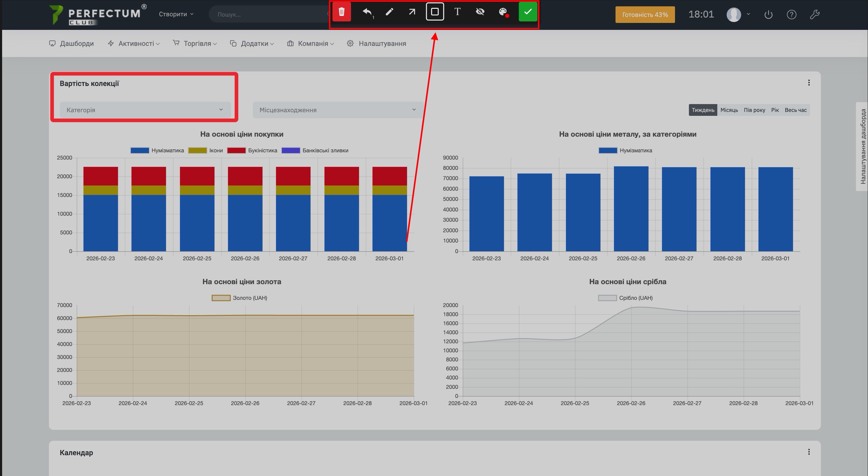
Task: Select the rectangle shape tool
Action: [435, 12]
